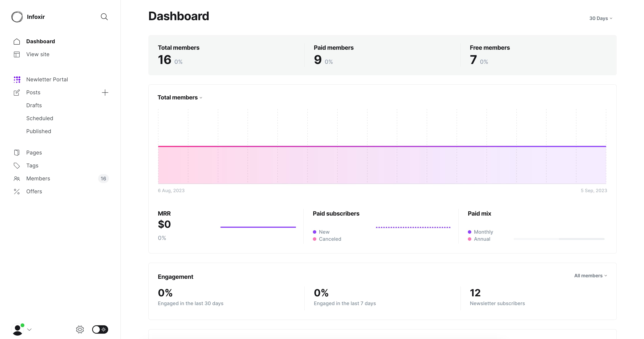Click the Infoxir site logo

point(17,17)
